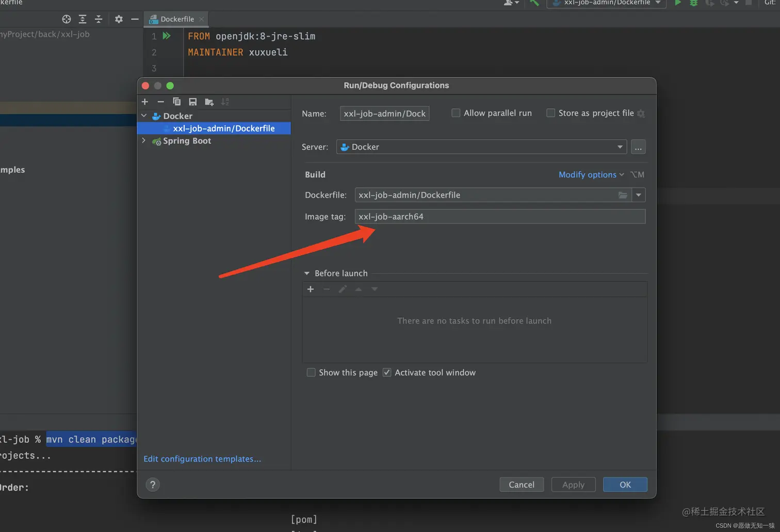Open Project panel settings gear

tap(119, 19)
